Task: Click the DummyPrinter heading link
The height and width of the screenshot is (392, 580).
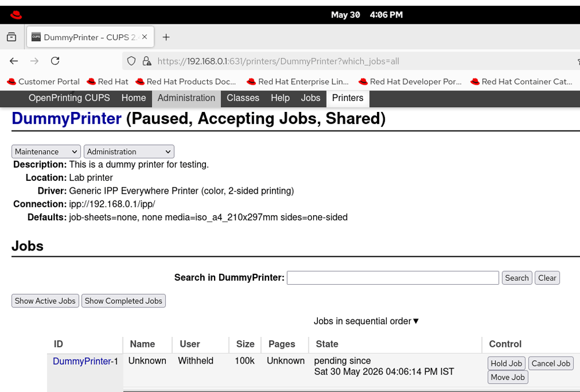Action: (67, 119)
